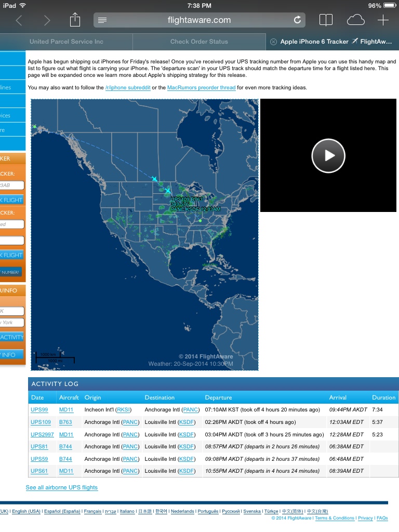Image resolution: width=399 pixels, height=532 pixels.
Task: Click the trailing plane icon on the map
Action: 154,179
